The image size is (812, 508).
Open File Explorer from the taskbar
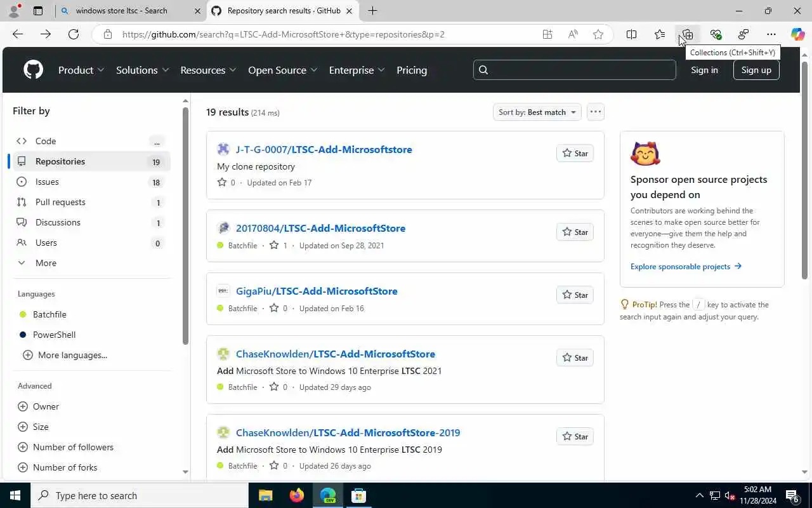(x=265, y=495)
